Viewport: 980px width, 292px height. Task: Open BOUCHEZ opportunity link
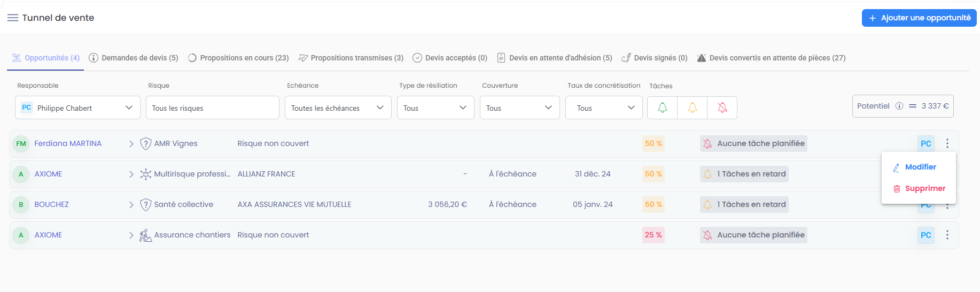point(51,204)
